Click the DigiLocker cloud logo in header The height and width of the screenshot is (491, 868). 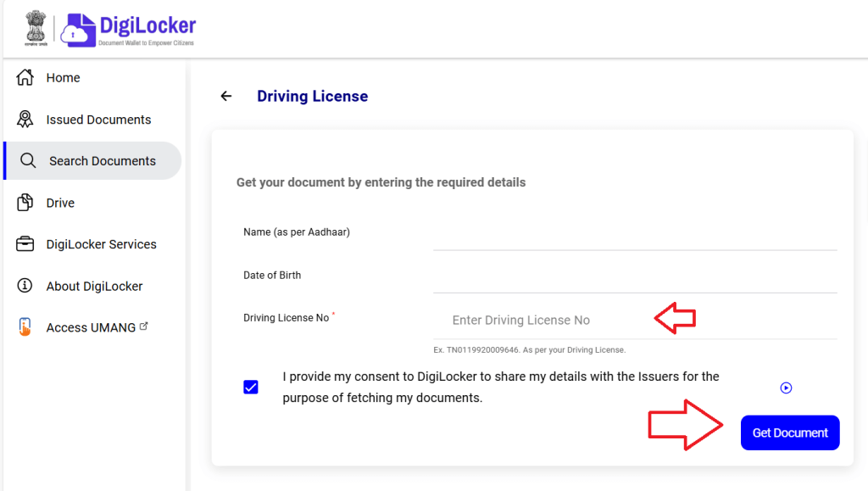pos(76,30)
